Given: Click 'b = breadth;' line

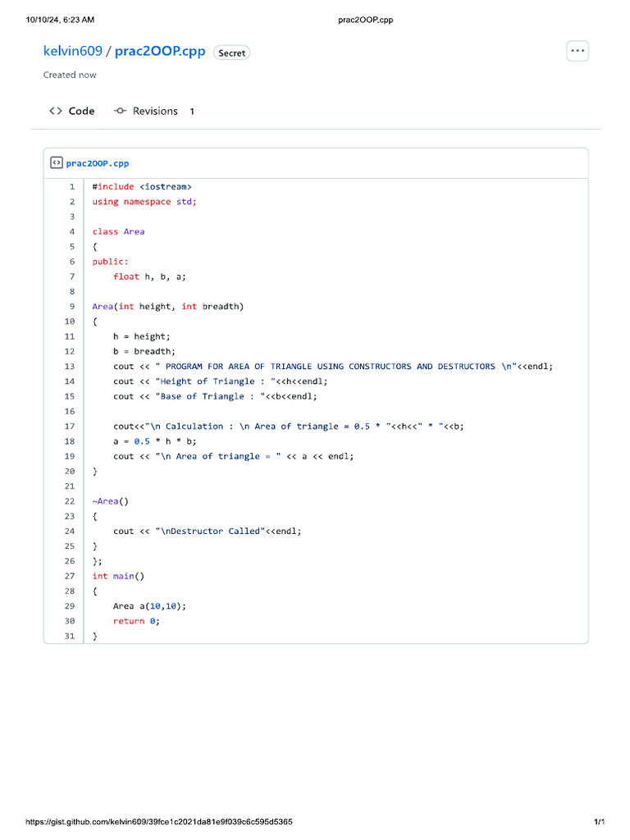Looking at the screenshot, I should coord(144,351).
